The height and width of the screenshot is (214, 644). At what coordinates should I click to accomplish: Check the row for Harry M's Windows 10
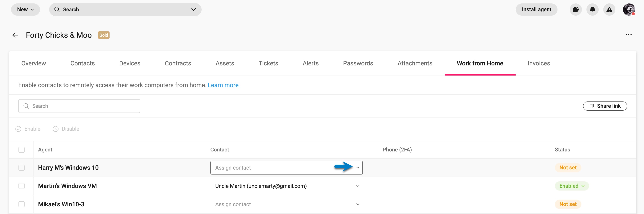tap(22, 167)
